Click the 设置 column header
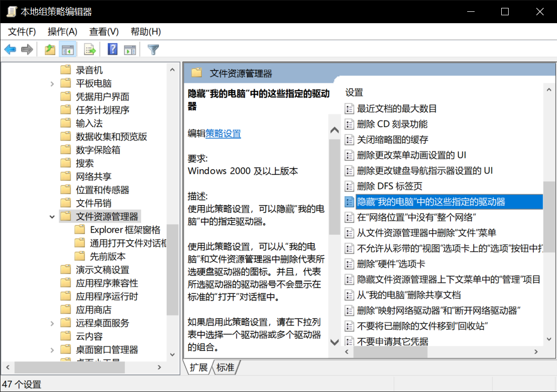Image resolution: width=557 pixels, height=392 pixels. (354, 93)
